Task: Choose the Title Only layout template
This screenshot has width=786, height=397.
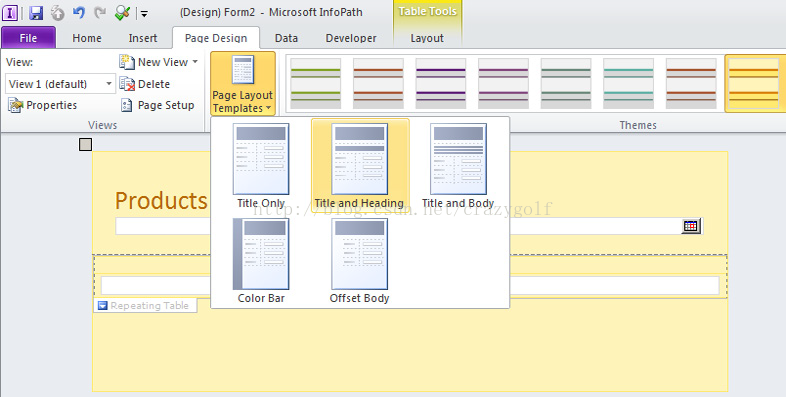Action: point(261,166)
